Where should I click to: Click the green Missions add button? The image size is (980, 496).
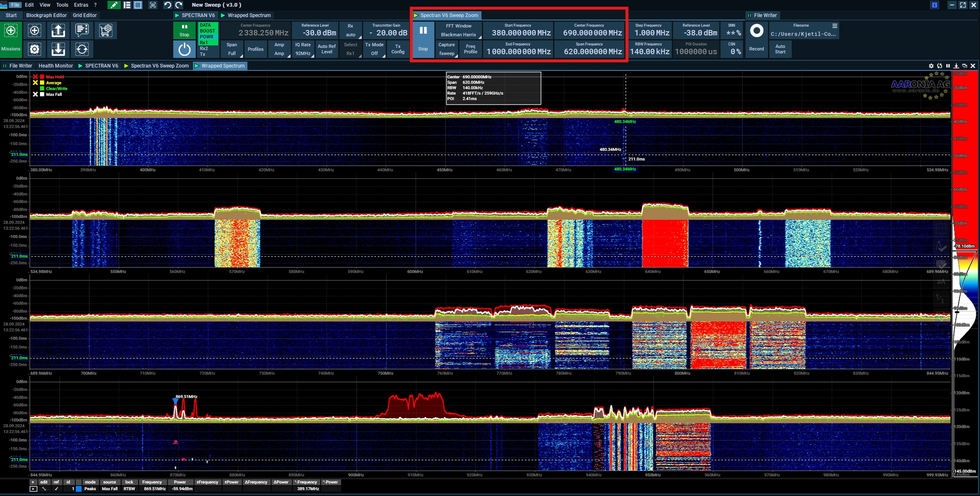11,31
